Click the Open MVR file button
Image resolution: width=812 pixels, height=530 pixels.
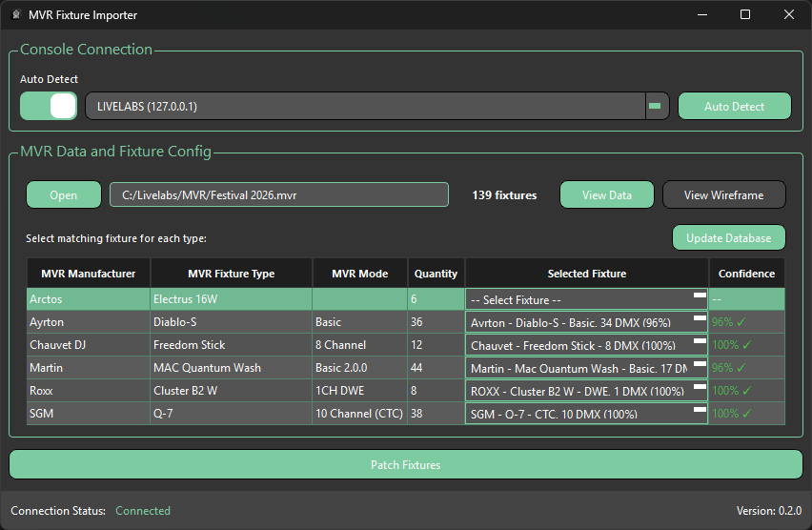tap(64, 194)
